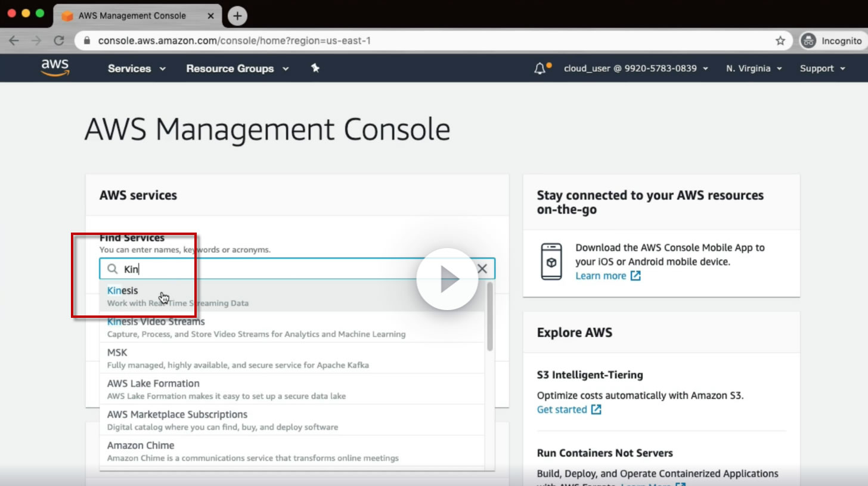The image size is (868, 486).
Task: Expand the Resource Groups menu
Action: tap(237, 69)
